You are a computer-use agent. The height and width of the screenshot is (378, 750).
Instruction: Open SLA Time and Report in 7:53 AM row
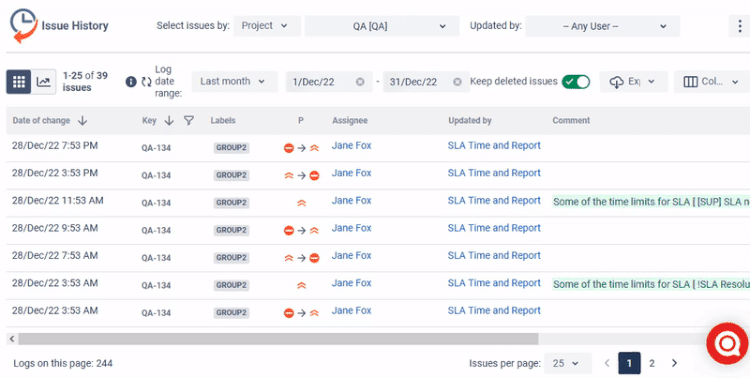tap(494, 256)
